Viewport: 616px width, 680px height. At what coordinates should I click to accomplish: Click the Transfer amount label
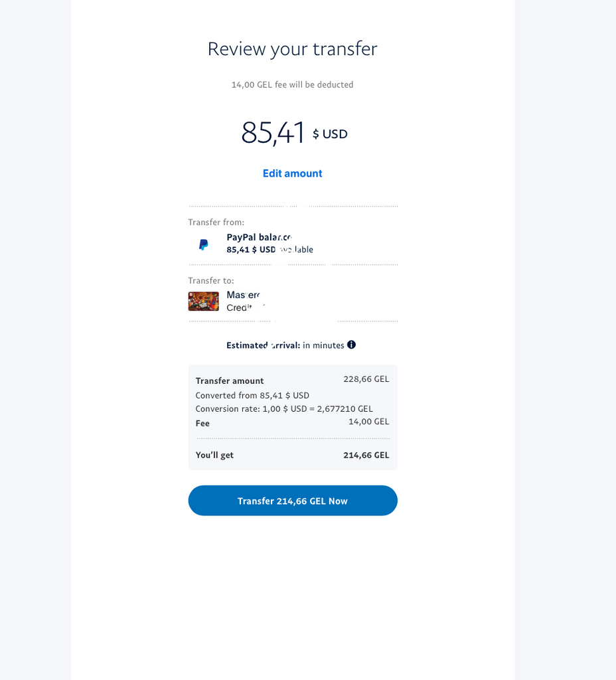[229, 381]
